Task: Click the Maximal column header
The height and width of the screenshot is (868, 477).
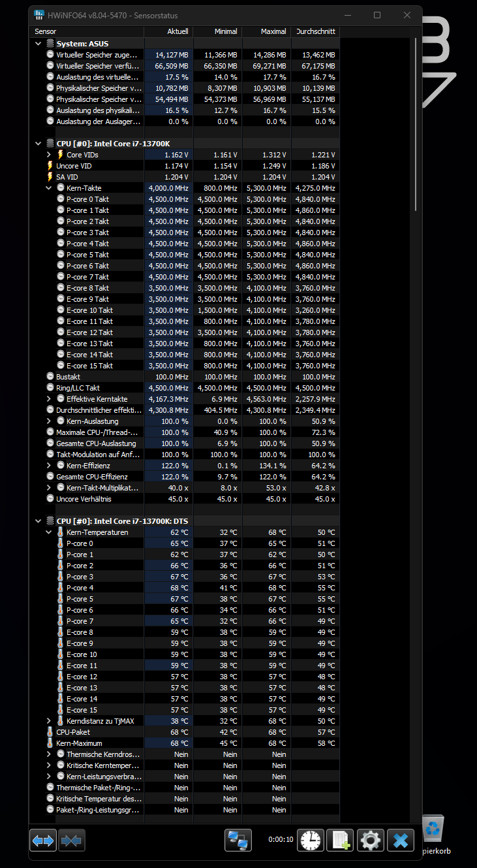Action: tap(266, 31)
